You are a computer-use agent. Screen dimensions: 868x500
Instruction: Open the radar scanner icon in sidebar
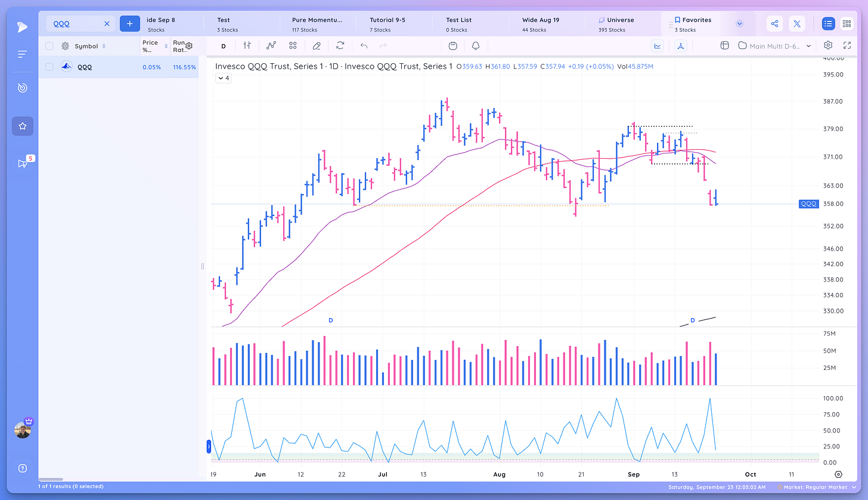22,88
